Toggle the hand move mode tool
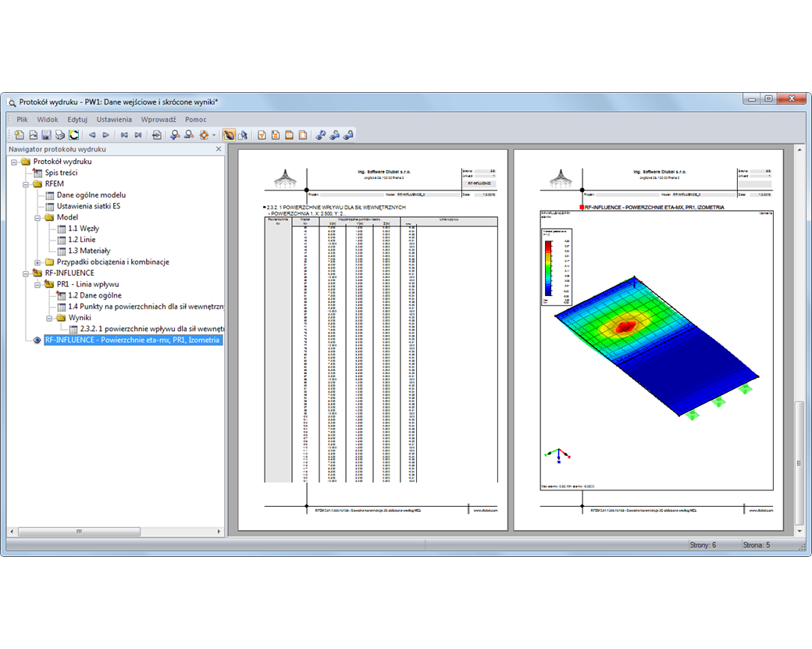The width and height of the screenshot is (812, 649). click(x=228, y=135)
